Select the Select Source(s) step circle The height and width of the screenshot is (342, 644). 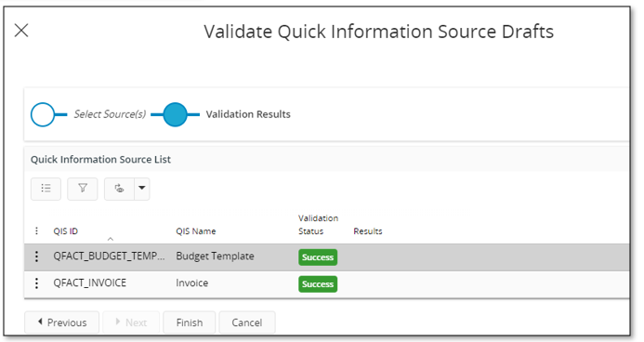(43, 114)
